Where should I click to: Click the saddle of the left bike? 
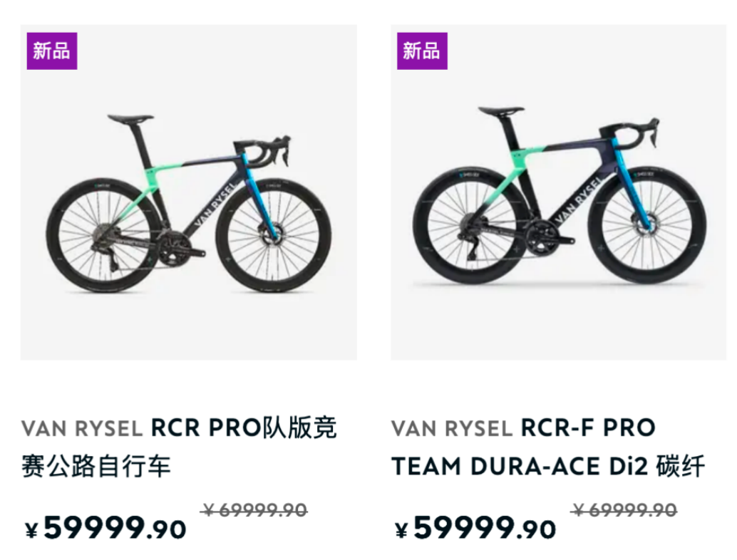pyautogui.click(x=130, y=118)
